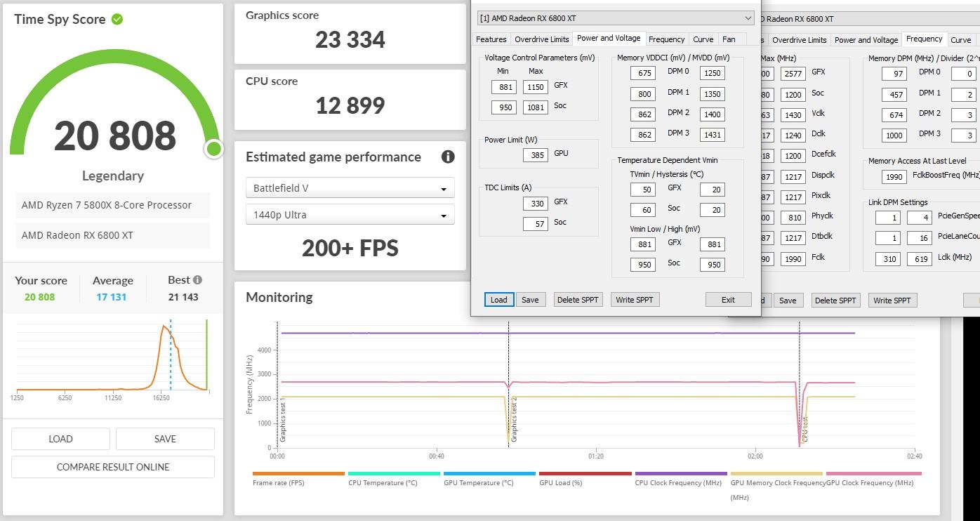Click Save in the back window

coord(788,301)
